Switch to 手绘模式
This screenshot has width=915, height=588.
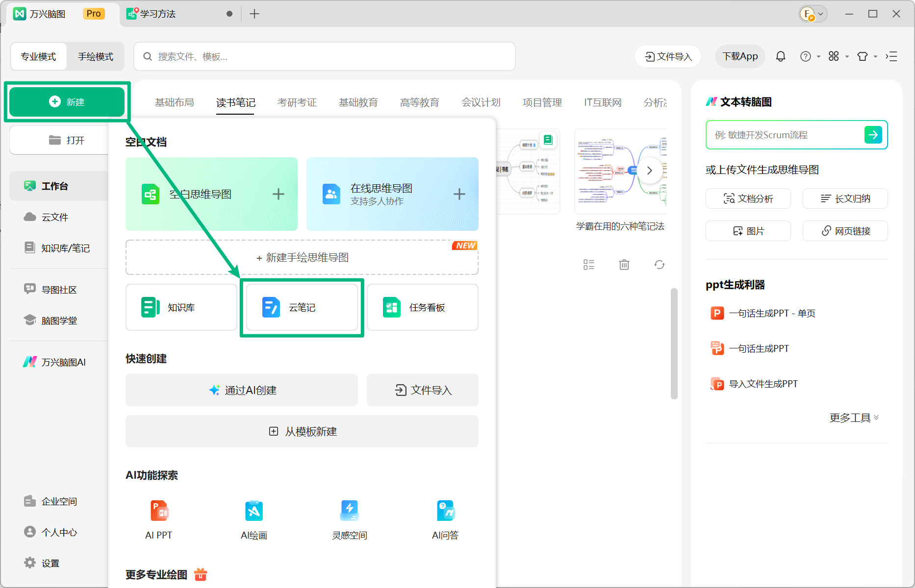96,56
